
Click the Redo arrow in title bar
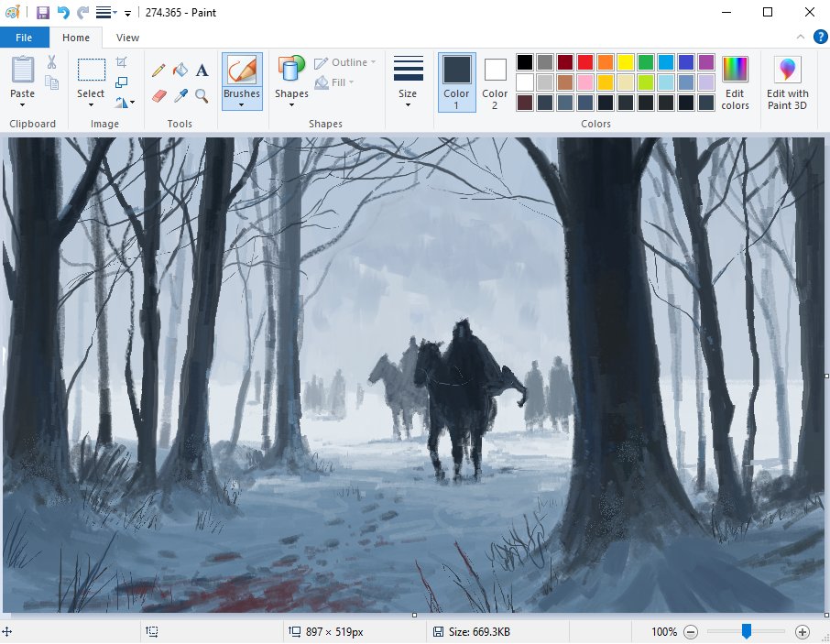pyautogui.click(x=82, y=12)
